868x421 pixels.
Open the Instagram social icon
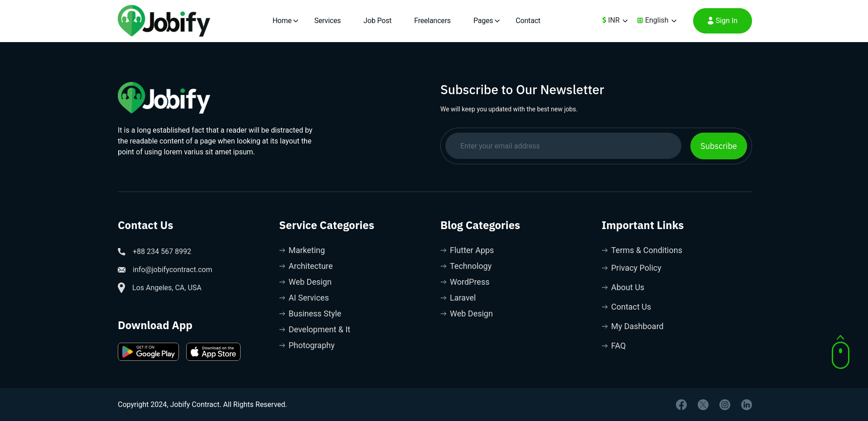pyautogui.click(x=724, y=405)
